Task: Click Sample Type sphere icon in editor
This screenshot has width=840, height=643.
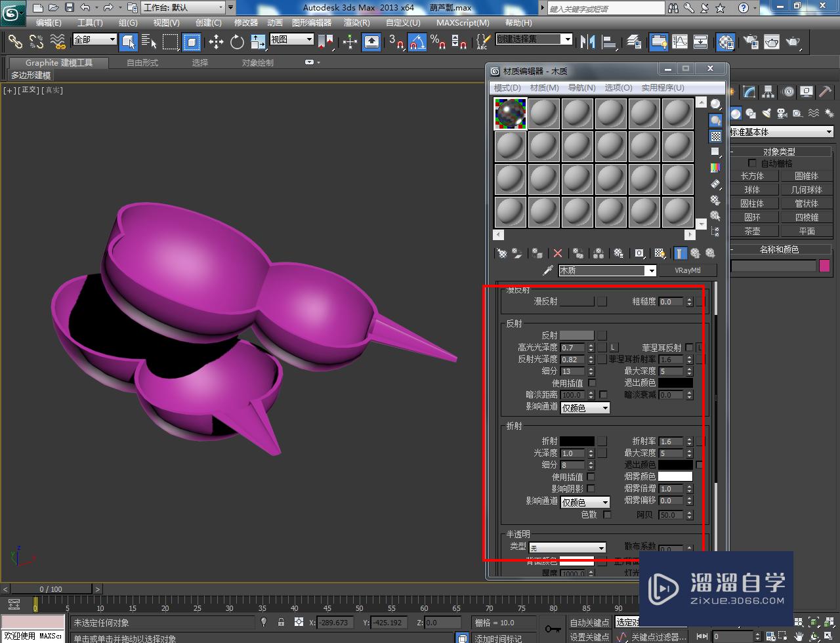Action: pos(715,104)
